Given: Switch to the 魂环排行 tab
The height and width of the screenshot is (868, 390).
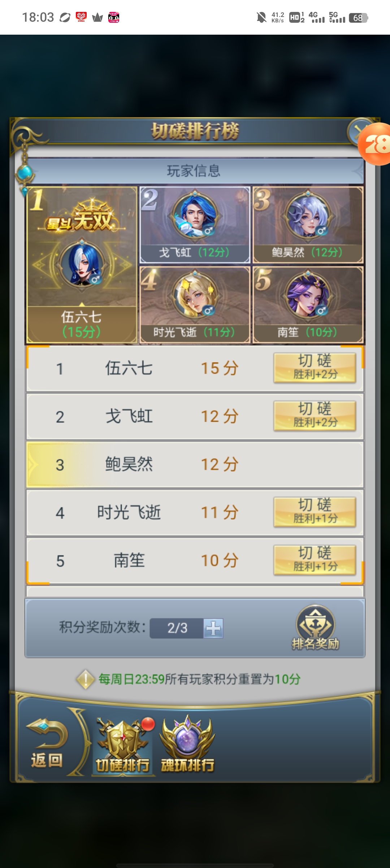Looking at the screenshot, I should [187, 745].
